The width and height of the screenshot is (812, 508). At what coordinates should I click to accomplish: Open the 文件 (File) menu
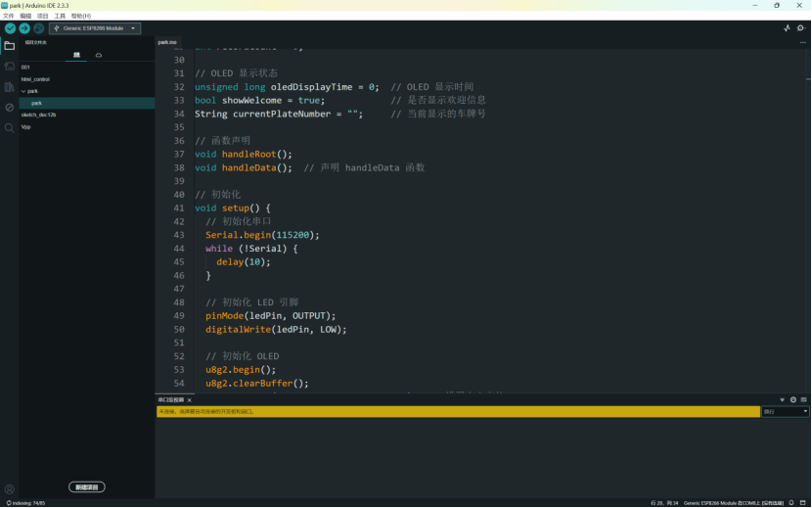pyautogui.click(x=8, y=16)
